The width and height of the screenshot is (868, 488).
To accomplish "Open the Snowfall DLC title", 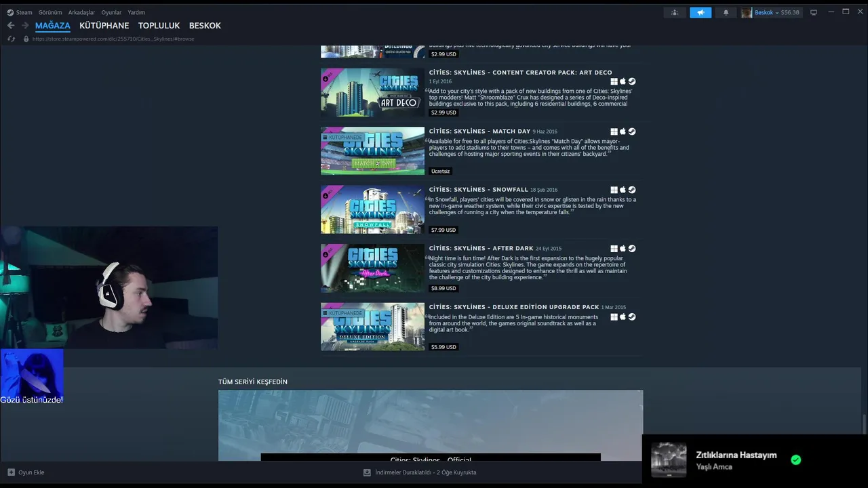I will (x=478, y=190).
